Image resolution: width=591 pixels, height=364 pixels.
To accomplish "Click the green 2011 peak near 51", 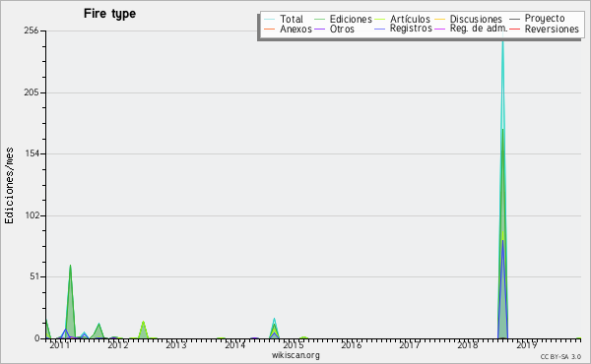I will click(x=70, y=301).
